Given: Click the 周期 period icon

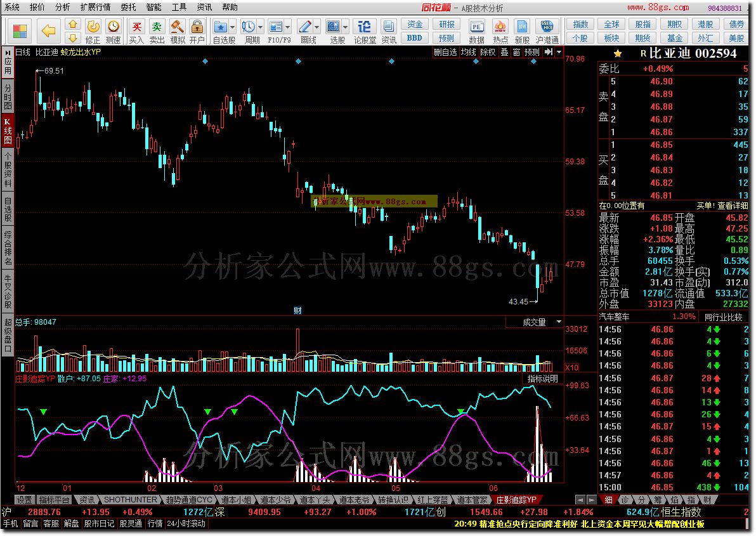Looking at the screenshot, I should (249, 26).
